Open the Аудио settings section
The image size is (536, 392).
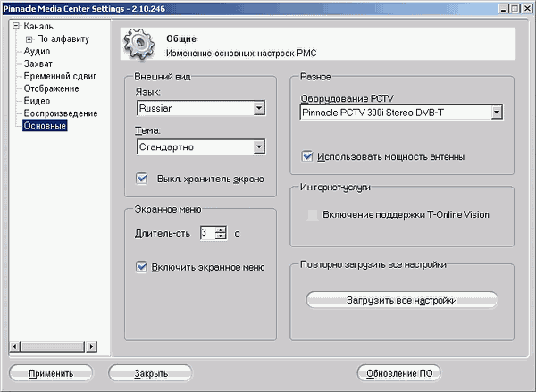pyautogui.click(x=37, y=51)
